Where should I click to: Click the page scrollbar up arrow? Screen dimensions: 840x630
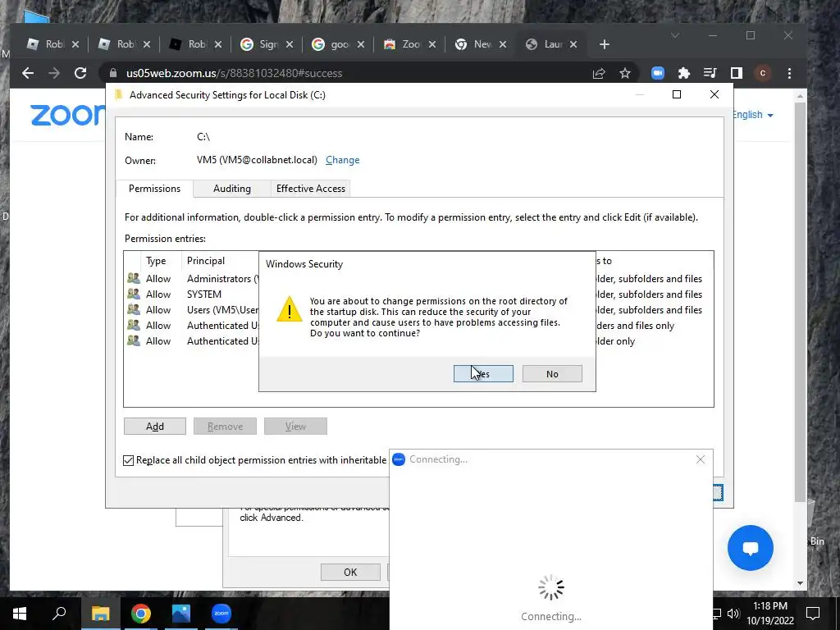800,97
